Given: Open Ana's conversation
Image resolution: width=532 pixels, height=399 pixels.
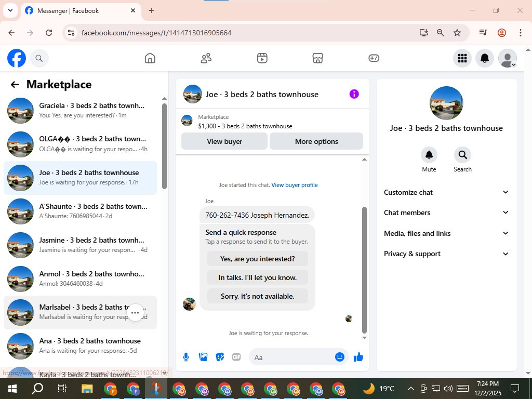Looking at the screenshot, I should 81,346.
